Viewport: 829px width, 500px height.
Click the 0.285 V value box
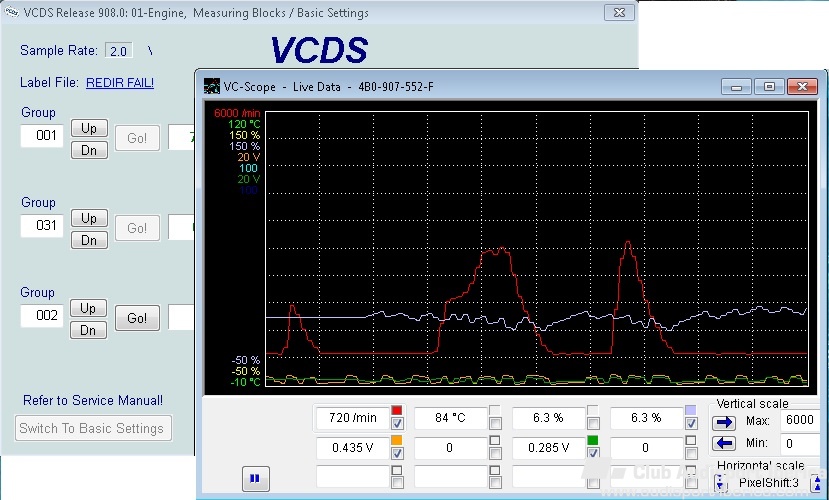point(549,448)
